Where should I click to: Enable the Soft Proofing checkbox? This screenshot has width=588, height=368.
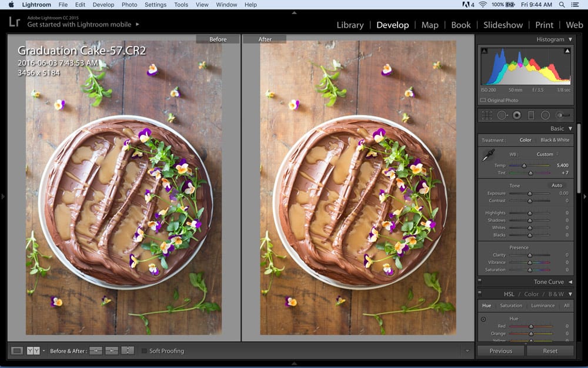144,351
